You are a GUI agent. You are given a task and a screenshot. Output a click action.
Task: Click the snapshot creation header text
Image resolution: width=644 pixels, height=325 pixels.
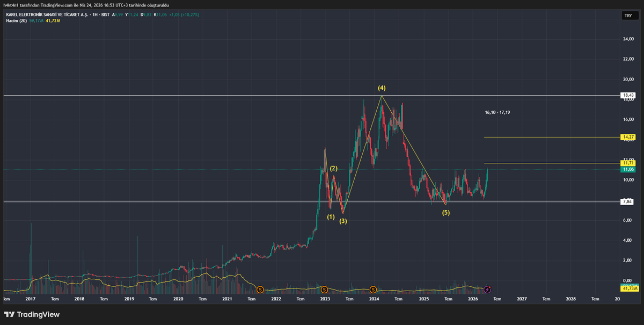coord(86,5)
